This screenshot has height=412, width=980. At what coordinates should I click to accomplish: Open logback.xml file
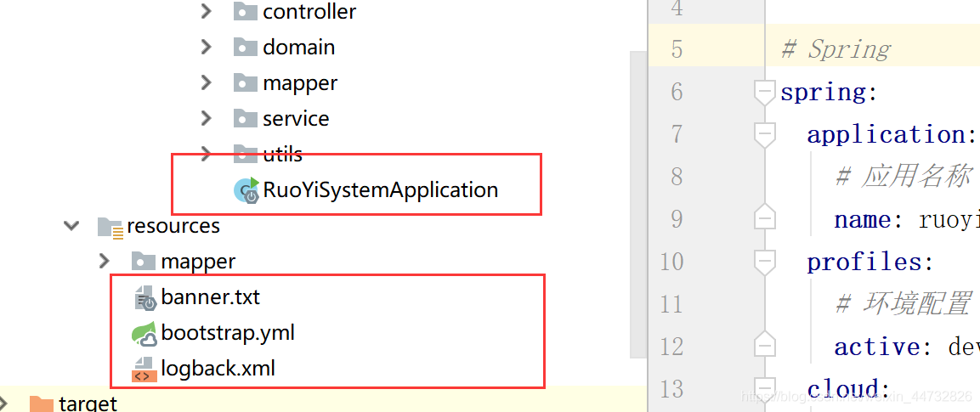pos(218,369)
